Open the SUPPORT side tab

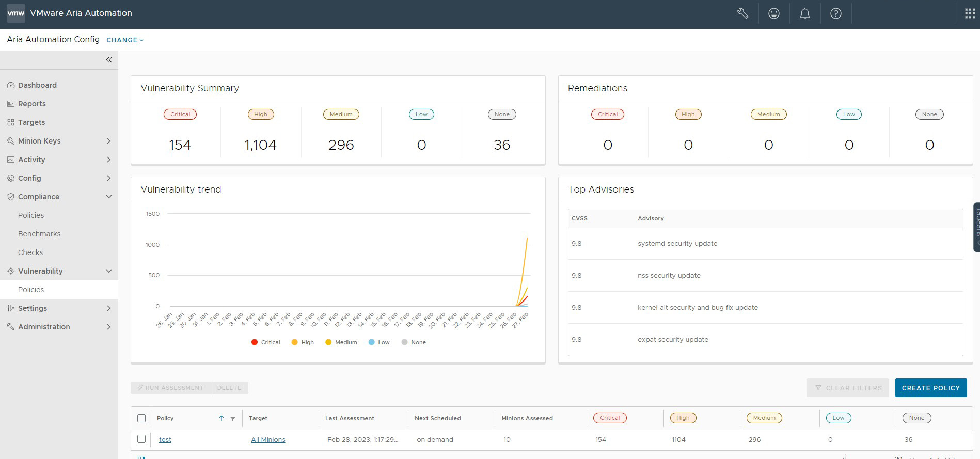pos(976,227)
